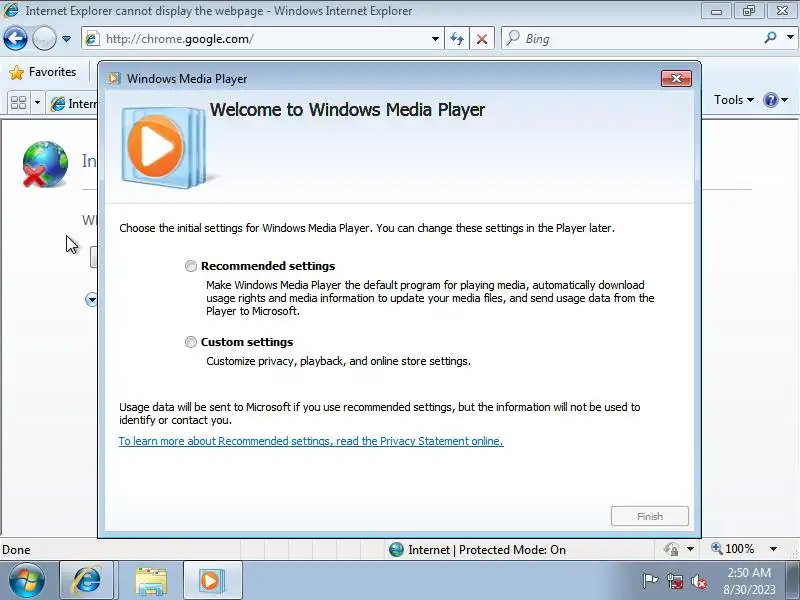Open Windows Explorer from the taskbar
Image resolution: width=800 pixels, height=600 pixels.
pyautogui.click(x=151, y=580)
